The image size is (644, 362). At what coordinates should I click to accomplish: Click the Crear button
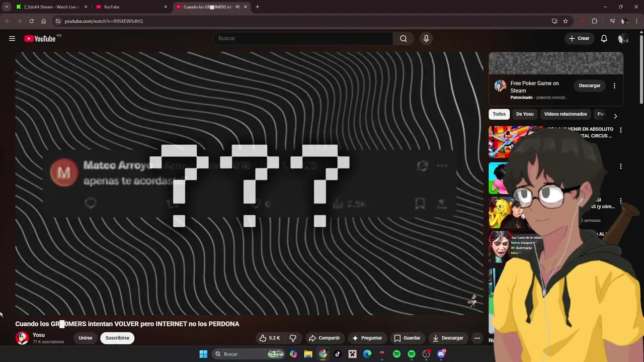579,39
